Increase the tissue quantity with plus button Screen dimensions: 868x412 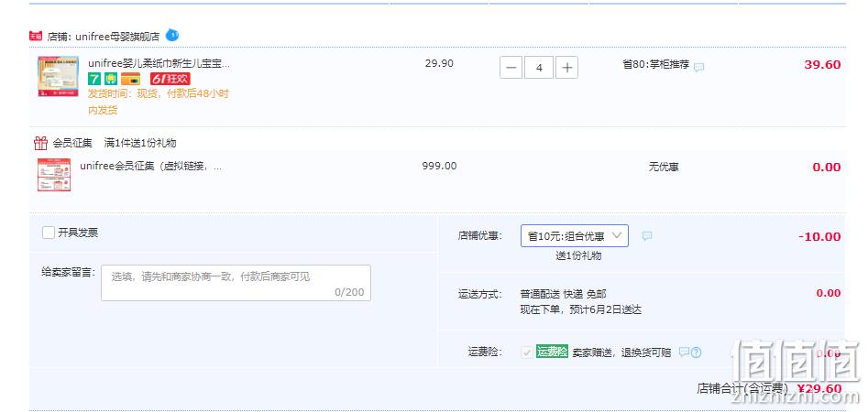[x=566, y=68]
